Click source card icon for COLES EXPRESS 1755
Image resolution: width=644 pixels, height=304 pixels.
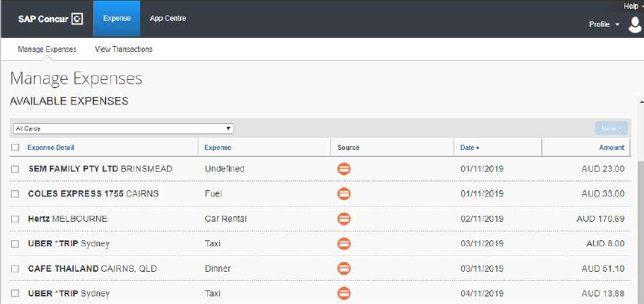pyautogui.click(x=343, y=194)
